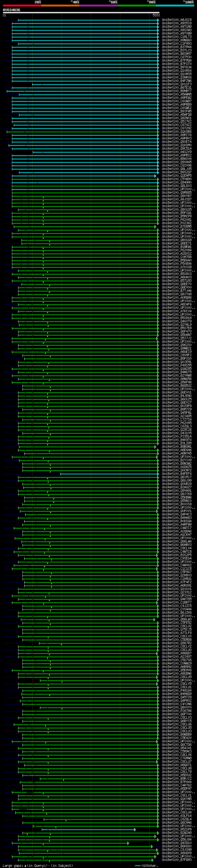Select the UniRef100_B4HA83 label
Viewport: 197px width, 868px height.
pyautogui.click(x=177, y=518)
